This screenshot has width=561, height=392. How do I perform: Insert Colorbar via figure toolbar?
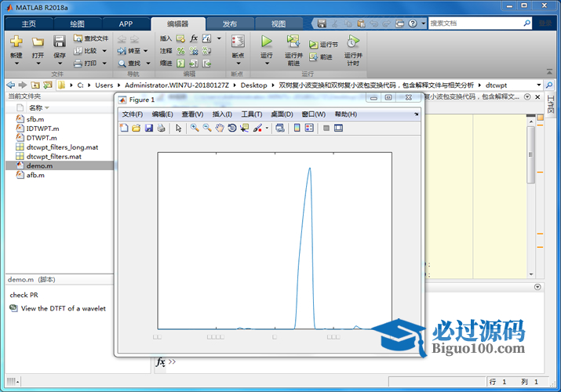[x=297, y=128]
